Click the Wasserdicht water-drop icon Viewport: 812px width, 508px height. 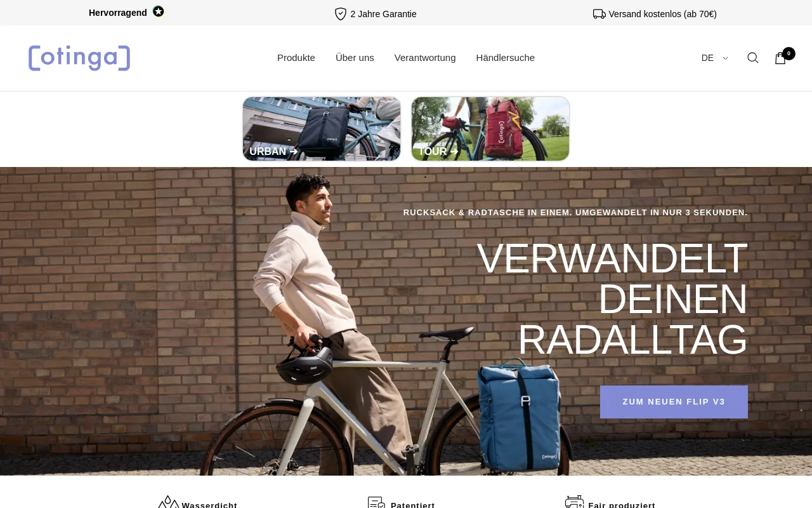click(x=168, y=502)
